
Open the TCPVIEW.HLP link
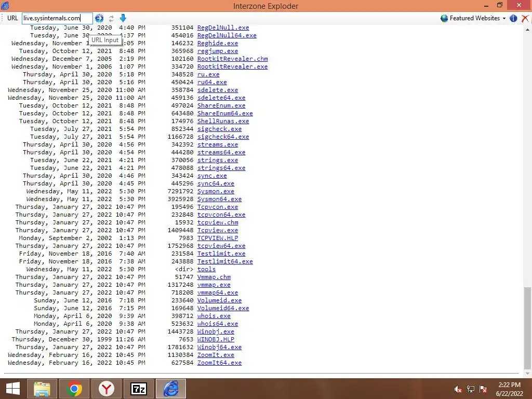pyautogui.click(x=218, y=238)
